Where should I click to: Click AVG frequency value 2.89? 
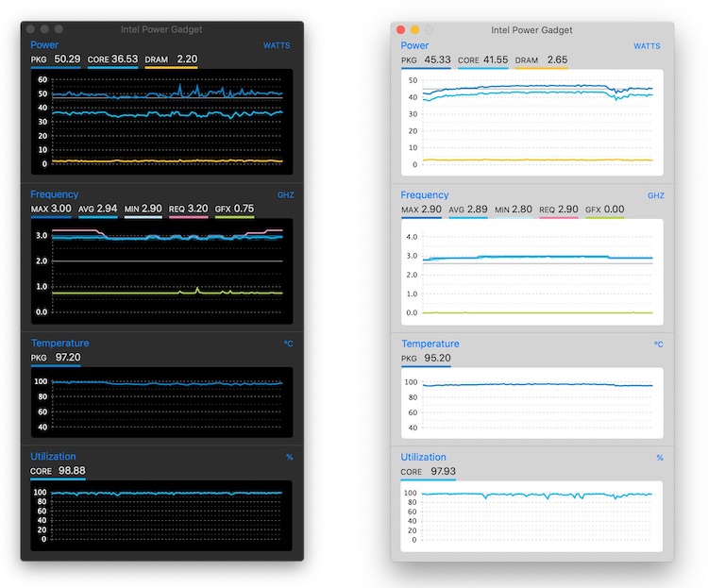(478, 210)
